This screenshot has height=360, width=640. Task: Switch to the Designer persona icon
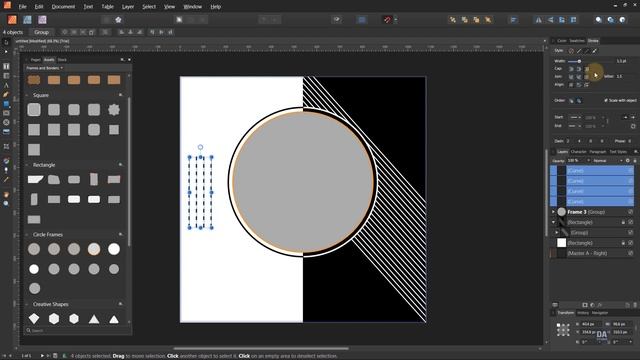click(27, 20)
